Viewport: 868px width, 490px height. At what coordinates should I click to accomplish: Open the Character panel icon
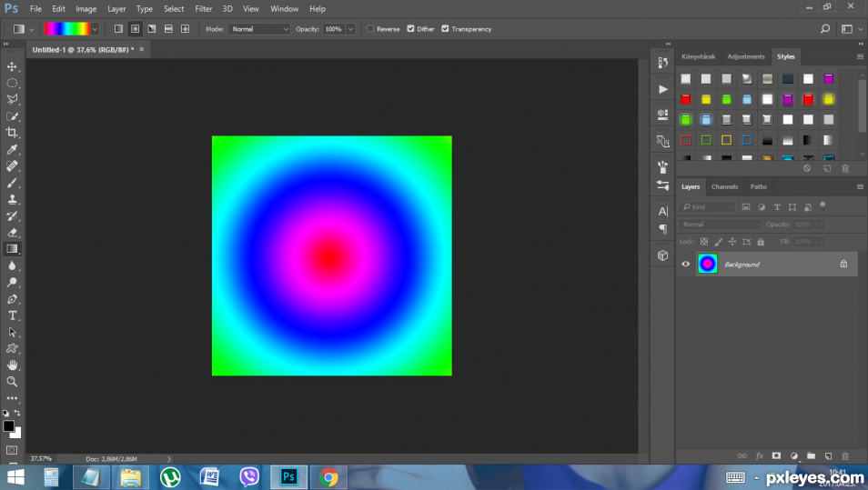pos(662,211)
